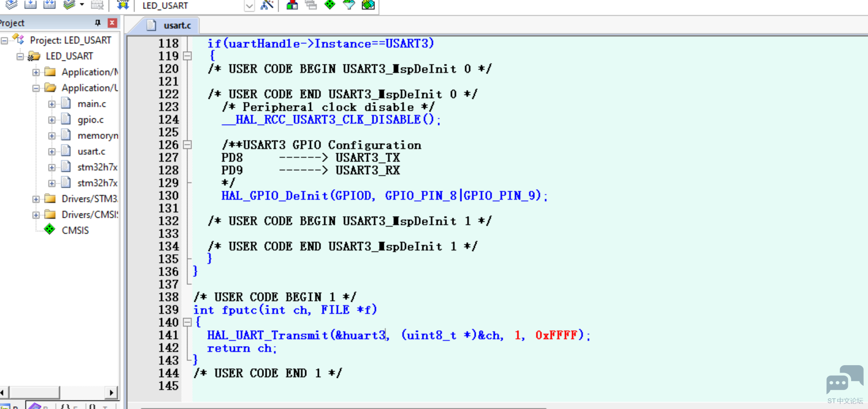The height and width of the screenshot is (409, 868).
Task: Click line number 139 in the gutter
Action: [x=168, y=310]
